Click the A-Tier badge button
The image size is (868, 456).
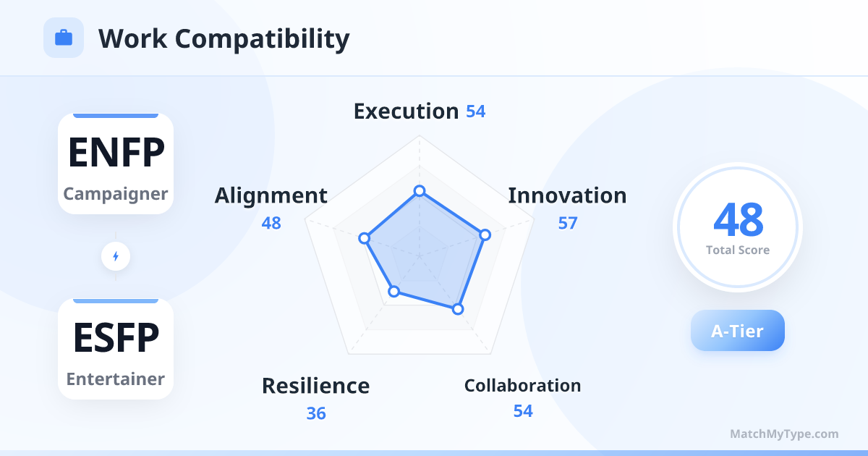pyautogui.click(x=737, y=331)
